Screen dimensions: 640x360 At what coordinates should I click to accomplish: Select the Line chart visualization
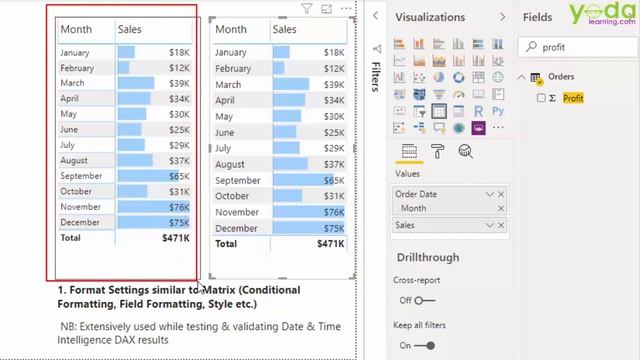pyautogui.click(x=399, y=61)
